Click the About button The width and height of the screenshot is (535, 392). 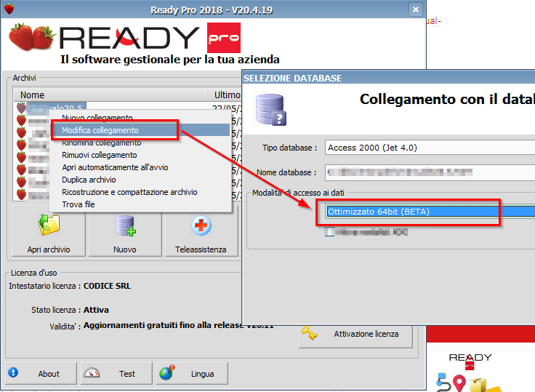click(x=41, y=374)
